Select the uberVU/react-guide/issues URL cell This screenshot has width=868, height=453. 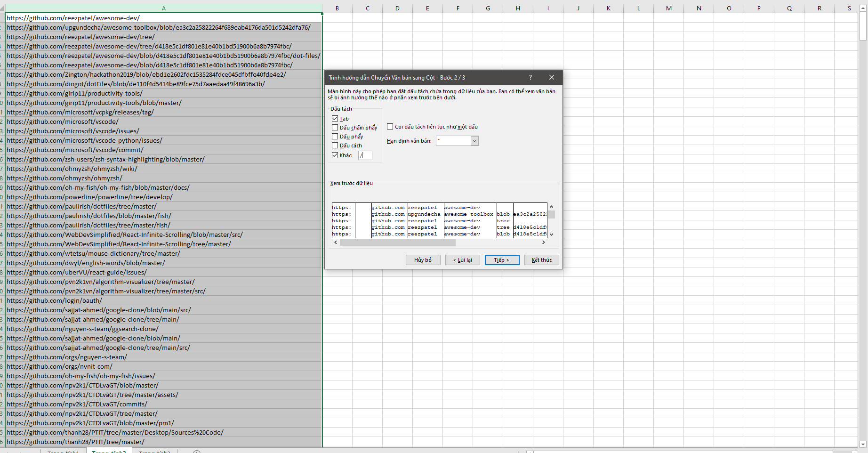[164, 272]
